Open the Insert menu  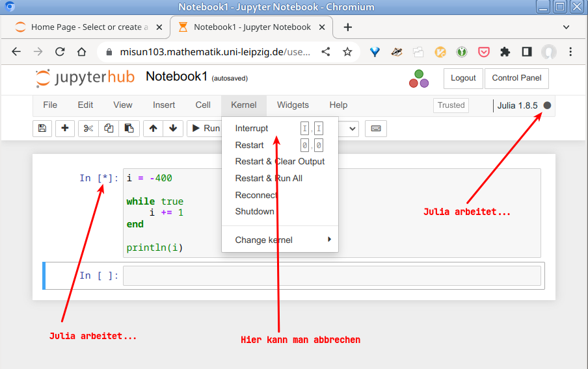pos(163,105)
